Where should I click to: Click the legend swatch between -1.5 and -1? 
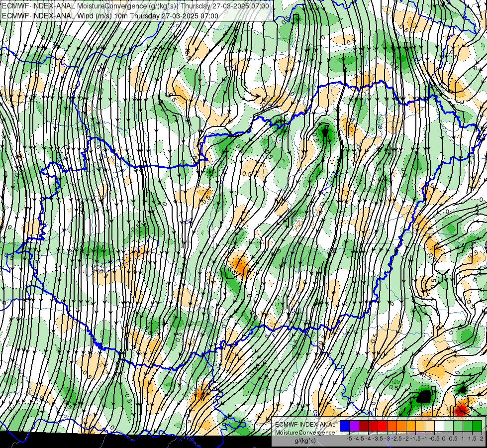tap(420, 426)
